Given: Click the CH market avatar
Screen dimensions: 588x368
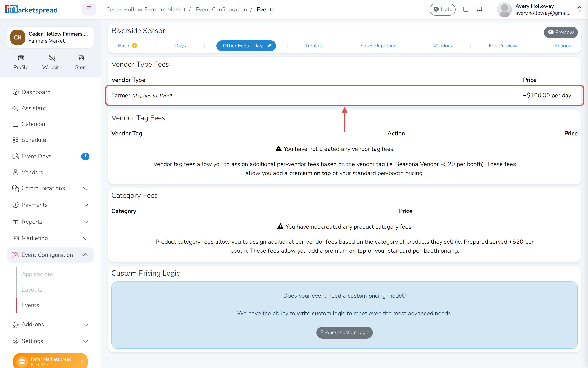Looking at the screenshot, I should click(x=18, y=37).
